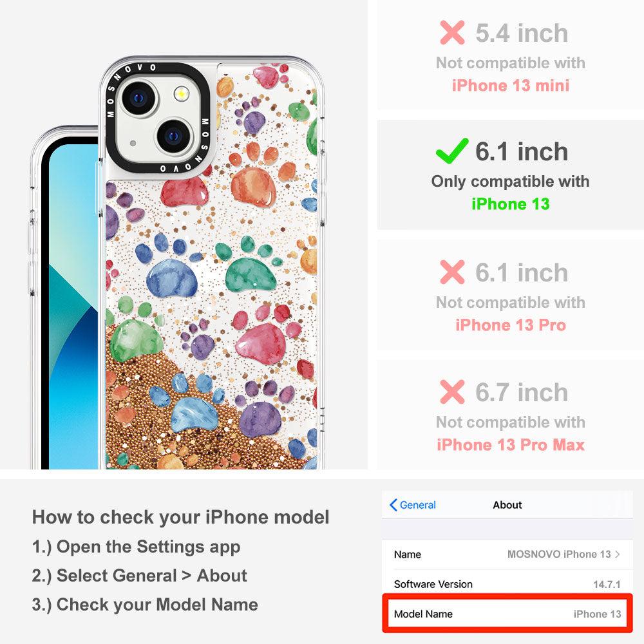Click the blue iPhone screen wallpaper
Screen dimensions: 644x644
(x=73, y=306)
